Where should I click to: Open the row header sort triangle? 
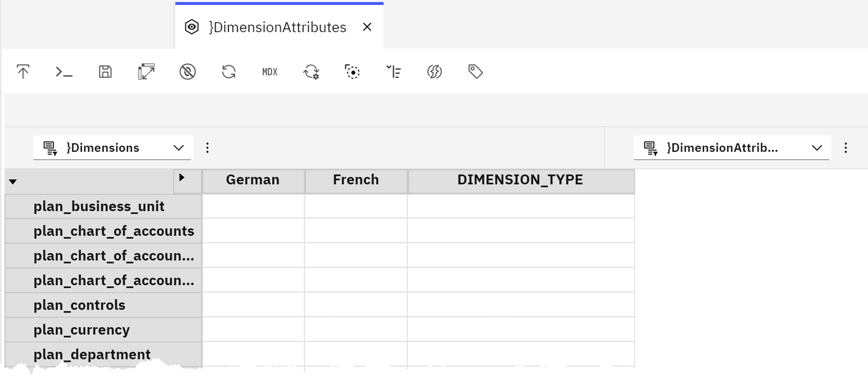tap(13, 181)
